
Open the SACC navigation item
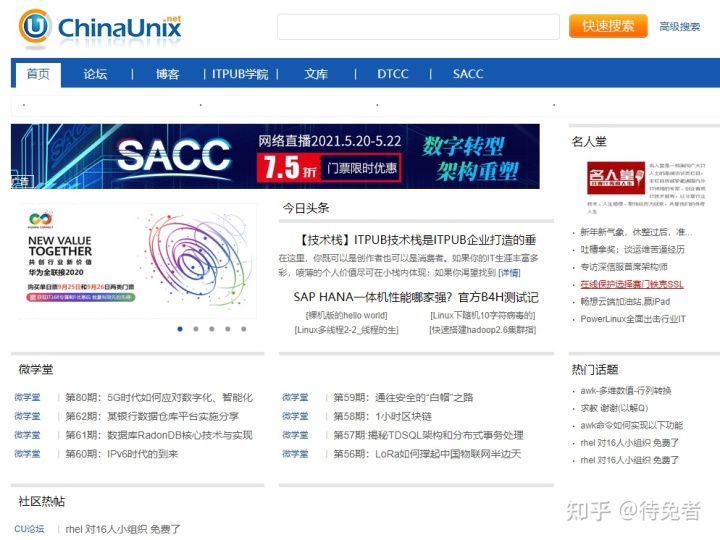click(x=467, y=74)
